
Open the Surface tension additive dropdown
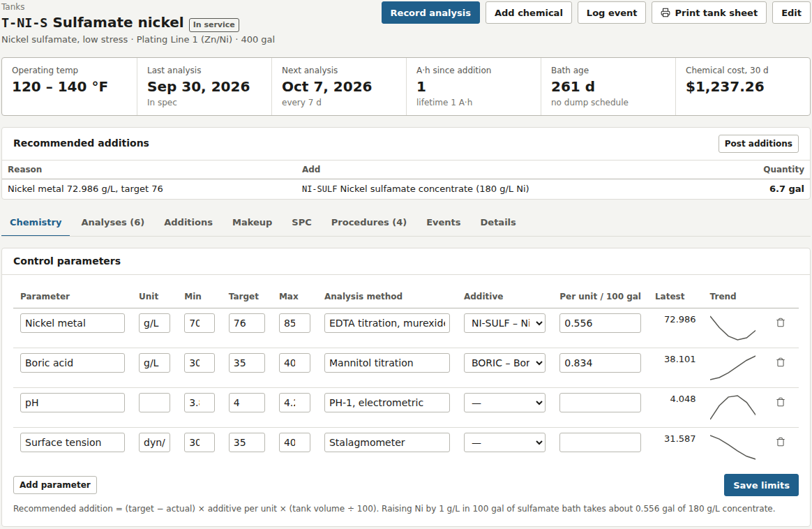504,442
